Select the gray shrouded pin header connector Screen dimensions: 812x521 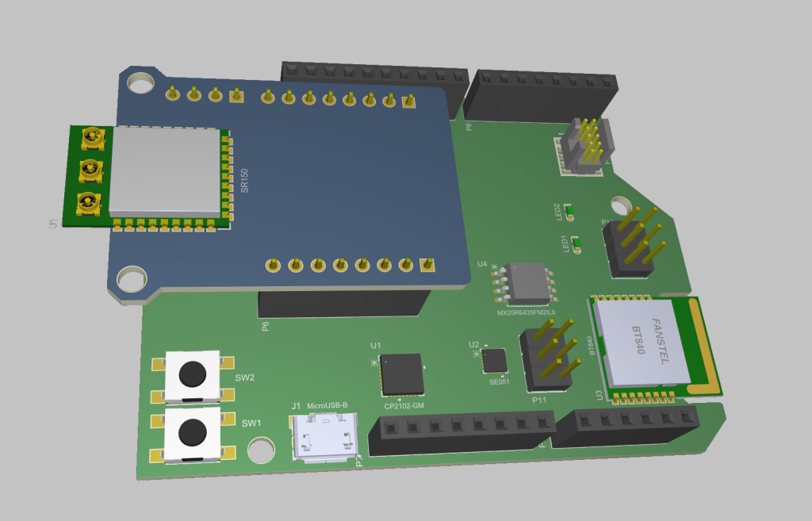tap(583, 145)
